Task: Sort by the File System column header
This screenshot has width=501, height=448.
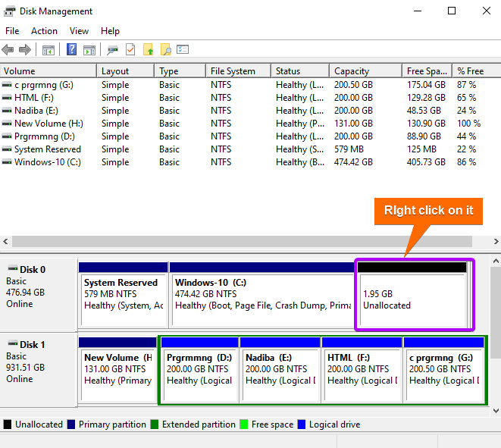Action: click(x=238, y=71)
